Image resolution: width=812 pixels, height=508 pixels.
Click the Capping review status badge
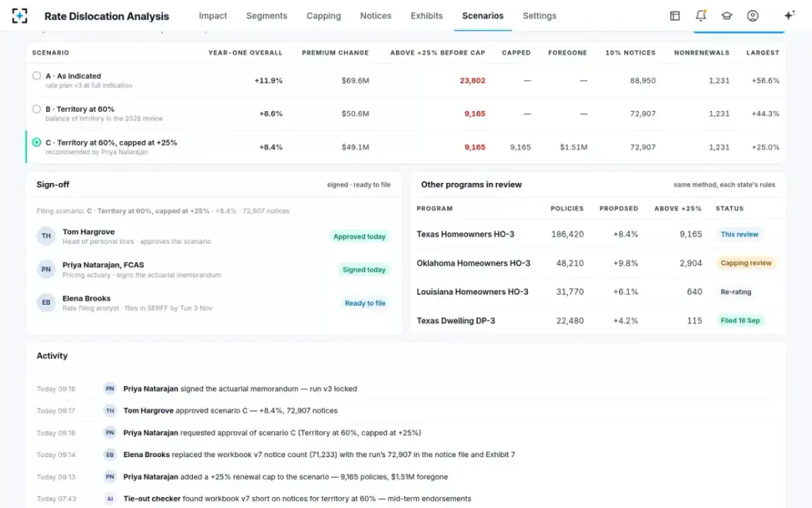(746, 263)
